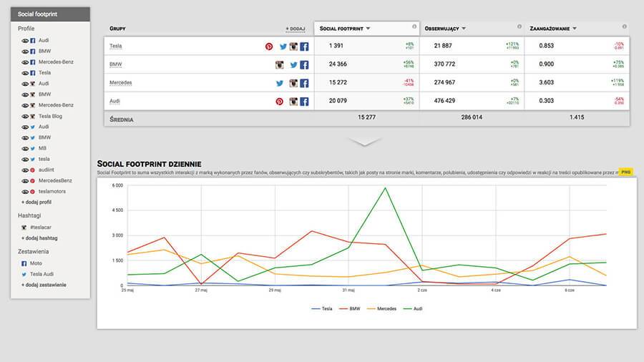This screenshot has height=362, width=644.
Task: Open Zaangażowanie column dropdown arrow
Action: click(x=575, y=29)
